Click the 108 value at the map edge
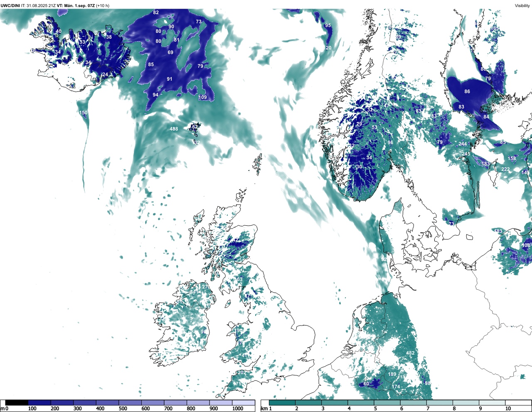This screenshot has width=532, height=412. click(x=526, y=245)
